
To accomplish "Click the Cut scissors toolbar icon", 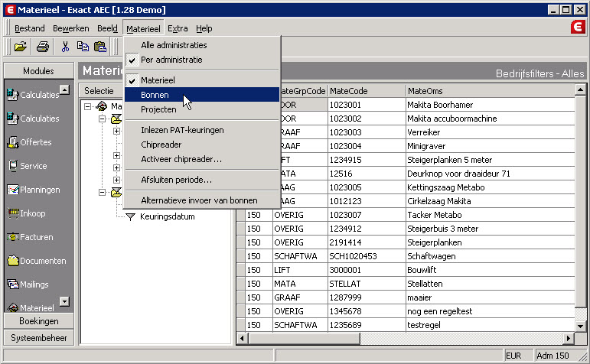I will tap(65, 47).
